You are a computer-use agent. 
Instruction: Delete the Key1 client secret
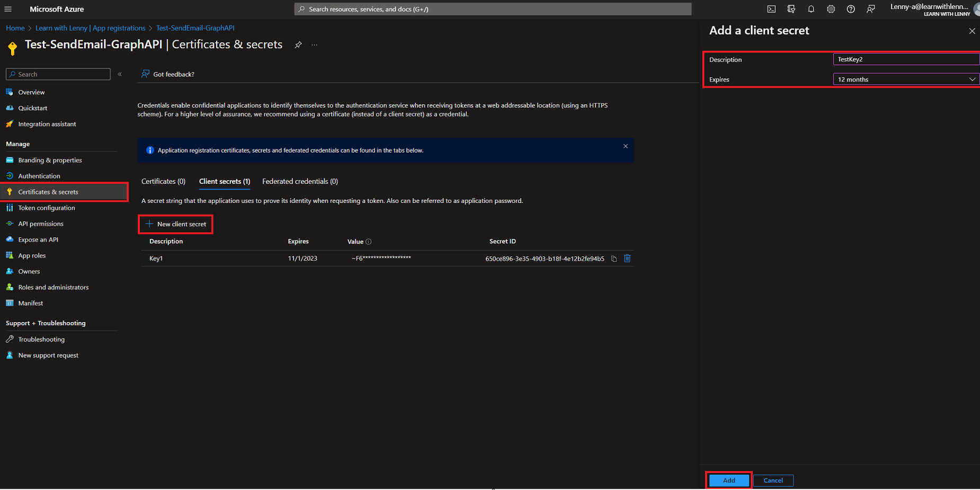(x=627, y=259)
